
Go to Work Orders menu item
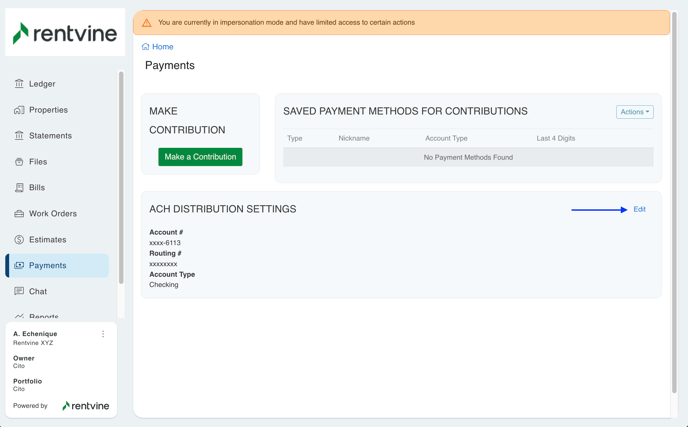coord(52,214)
